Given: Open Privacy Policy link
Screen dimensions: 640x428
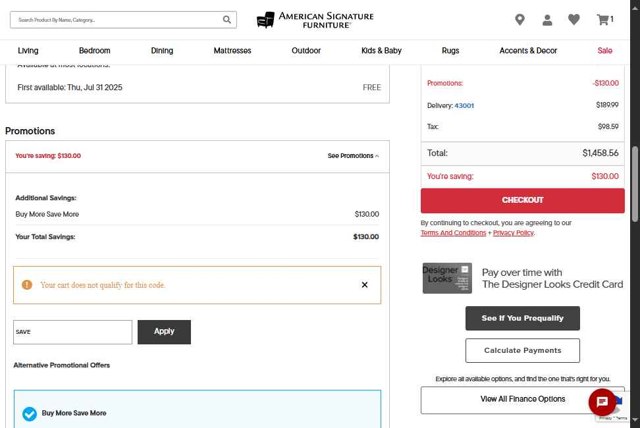Looking at the screenshot, I should tap(513, 233).
